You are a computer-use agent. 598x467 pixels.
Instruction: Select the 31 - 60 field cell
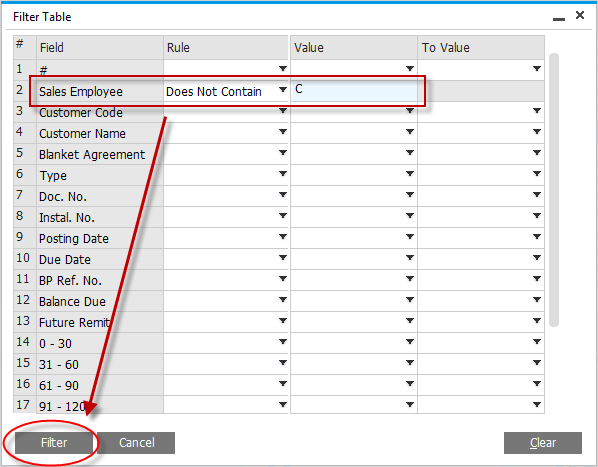pyautogui.click(x=100, y=364)
